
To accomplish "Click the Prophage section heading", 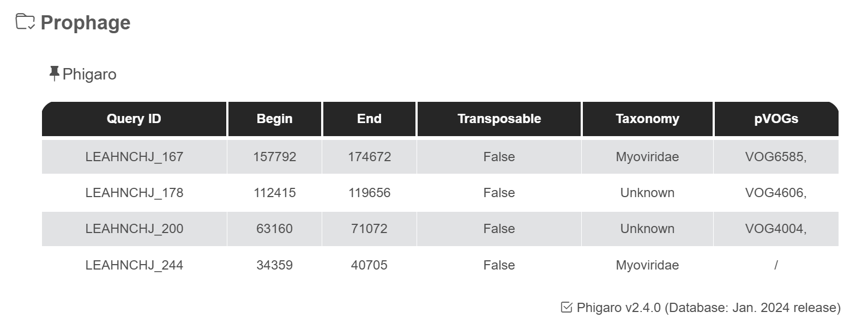I will coord(86,23).
